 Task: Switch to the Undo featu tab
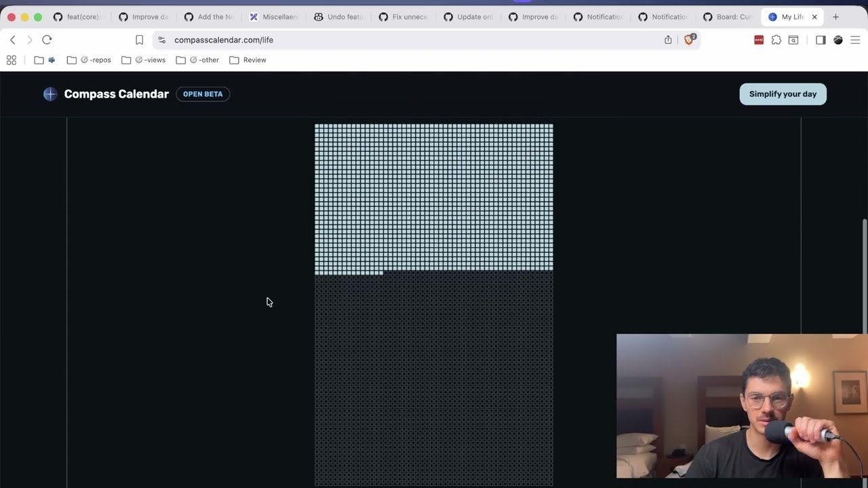(x=338, y=17)
